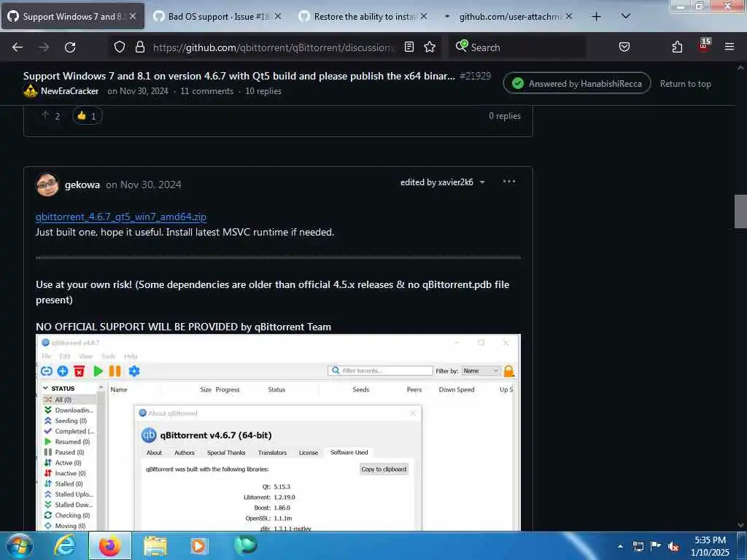List all tabs with the chevron button

(x=626, y=16)
